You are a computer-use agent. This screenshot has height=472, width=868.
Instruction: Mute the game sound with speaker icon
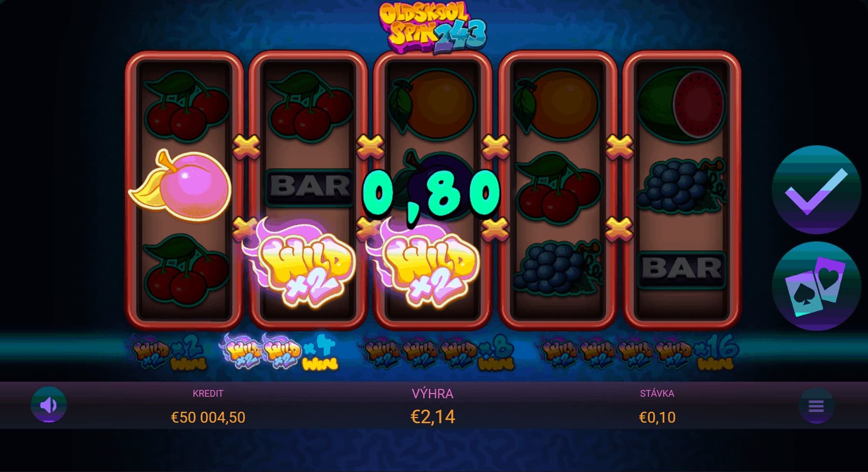(48, 404)
